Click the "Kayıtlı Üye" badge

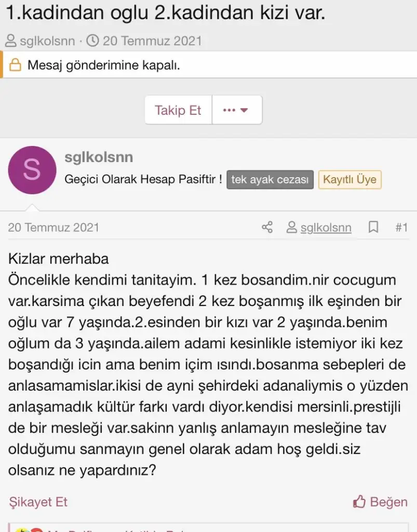coord(349,180)
